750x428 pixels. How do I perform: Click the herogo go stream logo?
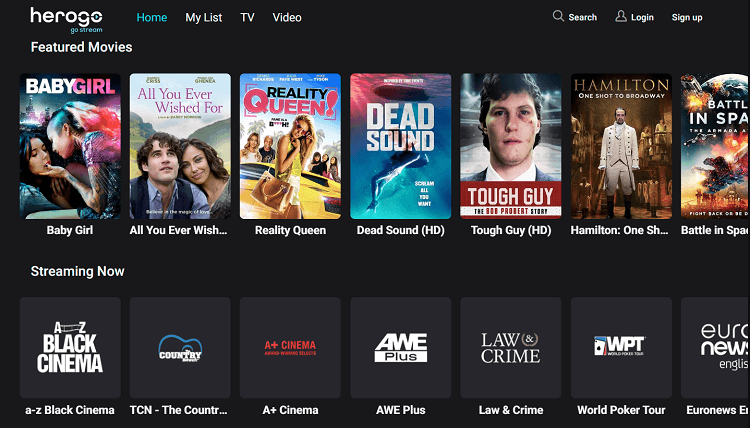[66, 20]
